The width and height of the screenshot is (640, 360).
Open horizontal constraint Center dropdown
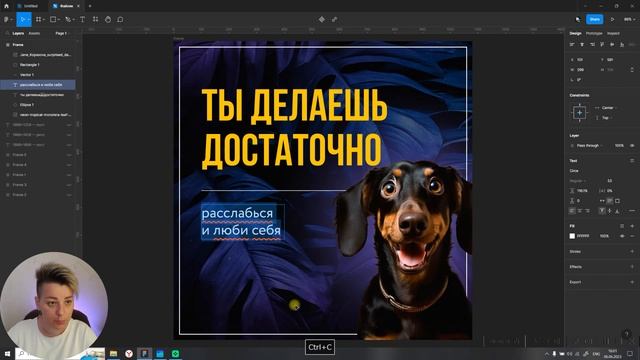[x=608, y=108]
